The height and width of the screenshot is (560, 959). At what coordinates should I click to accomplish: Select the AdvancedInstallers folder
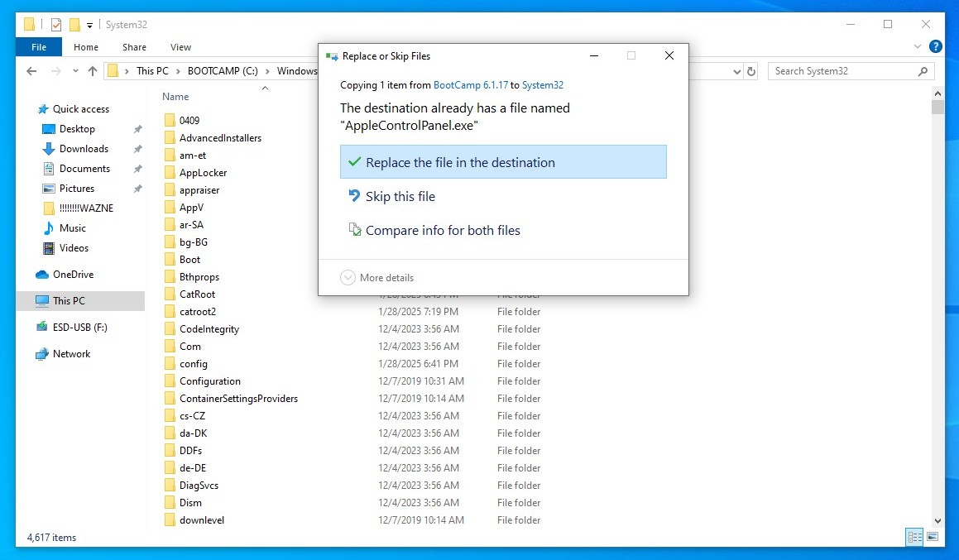point(220,138)
